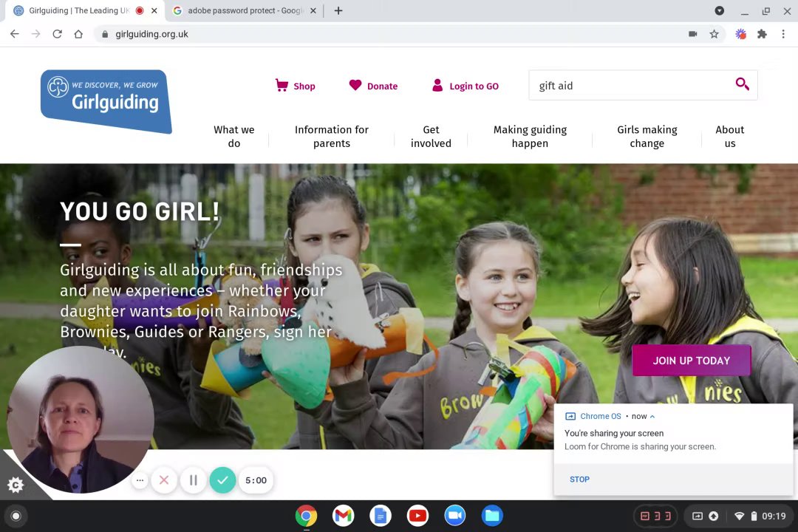Stop screen sharing via STOP button
798x532 pixels.
pyautogui.click(x=579, y=480)
